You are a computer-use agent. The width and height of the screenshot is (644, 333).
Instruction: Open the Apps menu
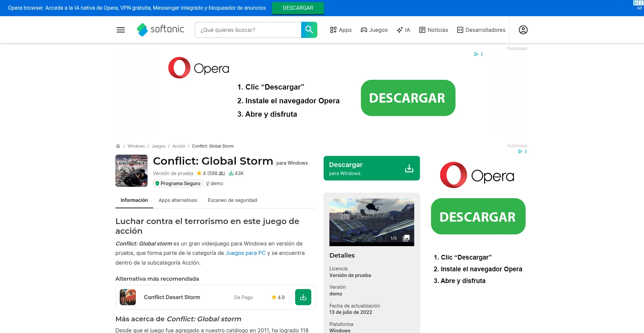point(341,30)
